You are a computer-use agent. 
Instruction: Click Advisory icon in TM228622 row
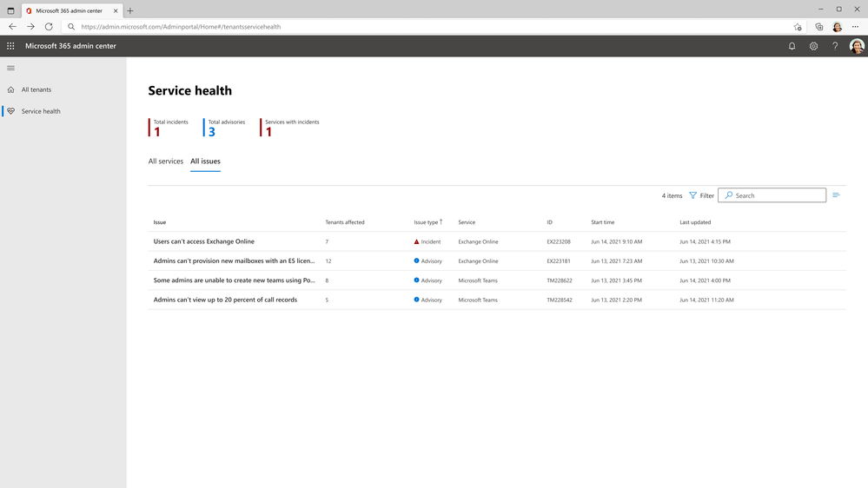tap(416, 280)
